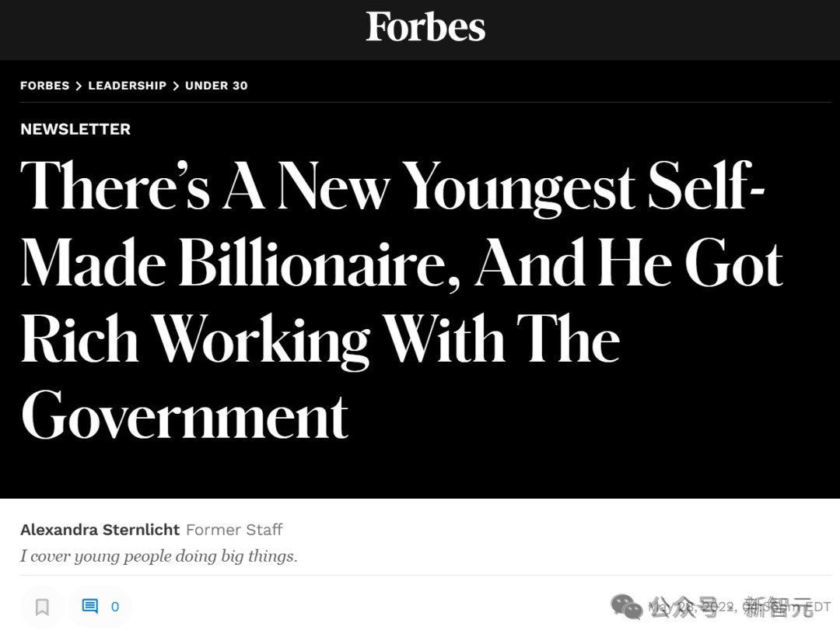
Task: Bookmark this article with the bookmark icon
Action: 42,608
